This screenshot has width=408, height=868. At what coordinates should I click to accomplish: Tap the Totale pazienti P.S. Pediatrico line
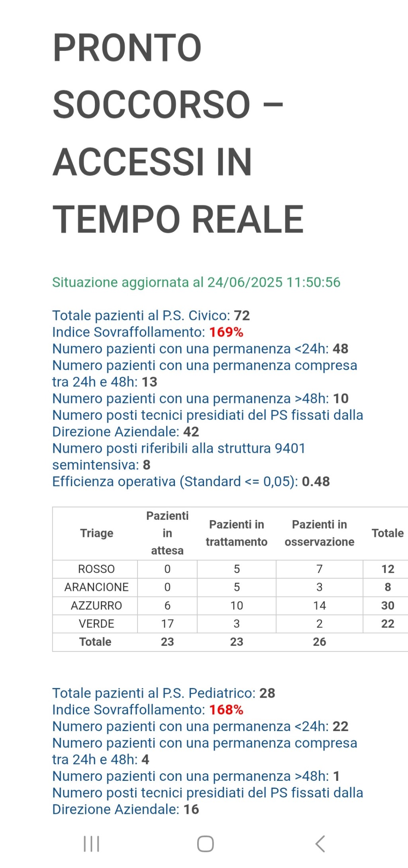163,693
